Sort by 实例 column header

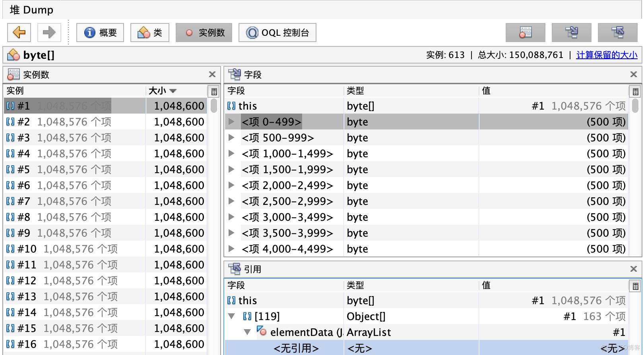(x=75, y=91)
